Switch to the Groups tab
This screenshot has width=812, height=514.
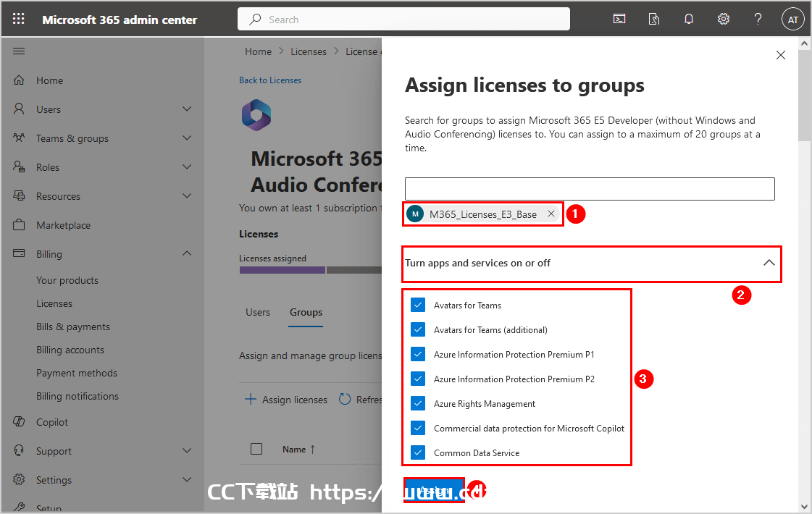(x=306, y=312)
